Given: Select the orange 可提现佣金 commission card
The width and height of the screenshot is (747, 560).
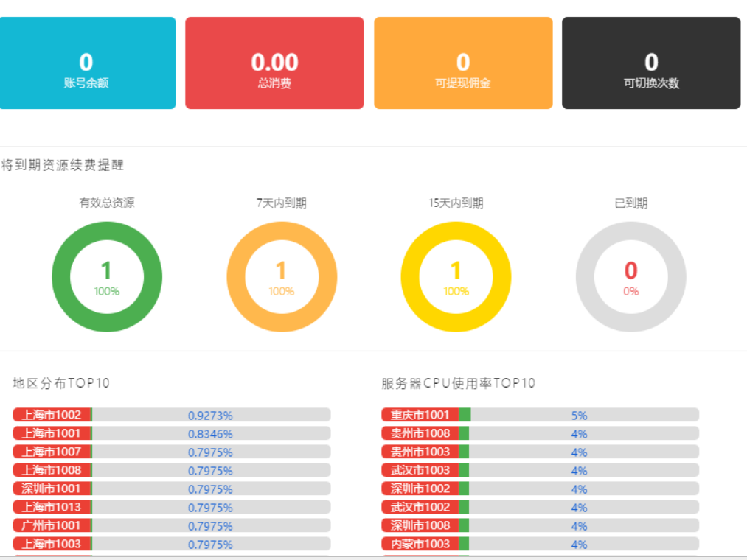Looking at the screenshot, I should (x=463, y=63).
